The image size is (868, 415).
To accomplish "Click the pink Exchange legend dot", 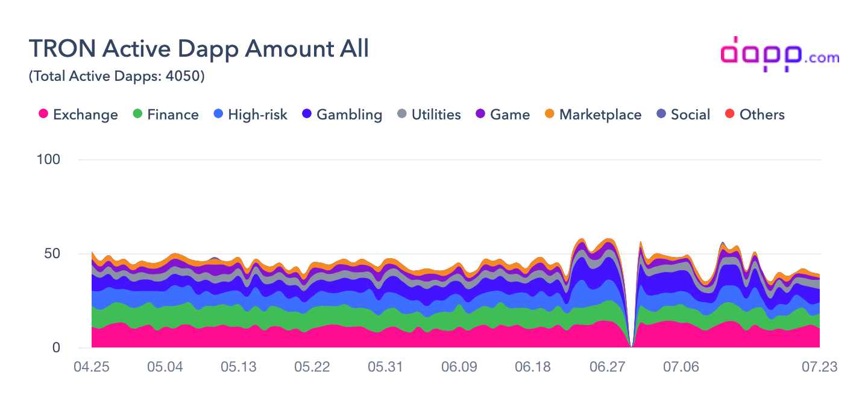I will [43, 115].
